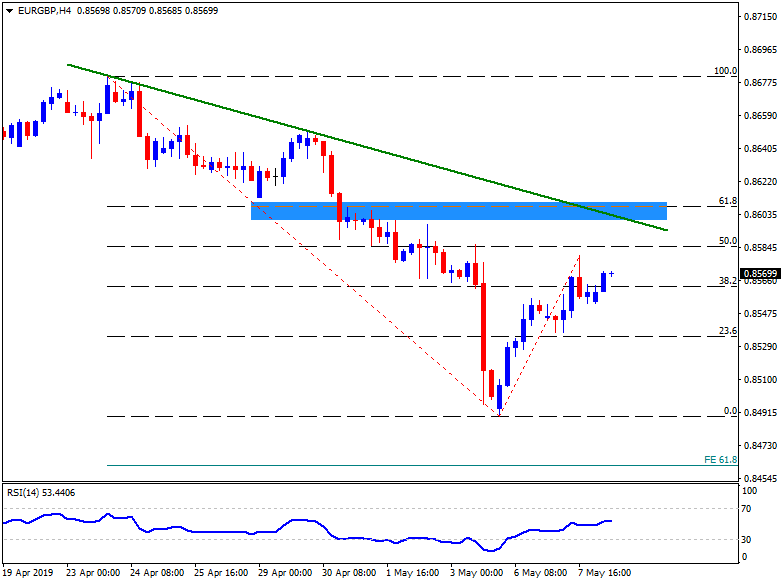Image resolution: width=784 pixels, height=584 pixels.
Task: Click the triangle arrow beside EURGBP,H4
Action: [x=7, y=10]
